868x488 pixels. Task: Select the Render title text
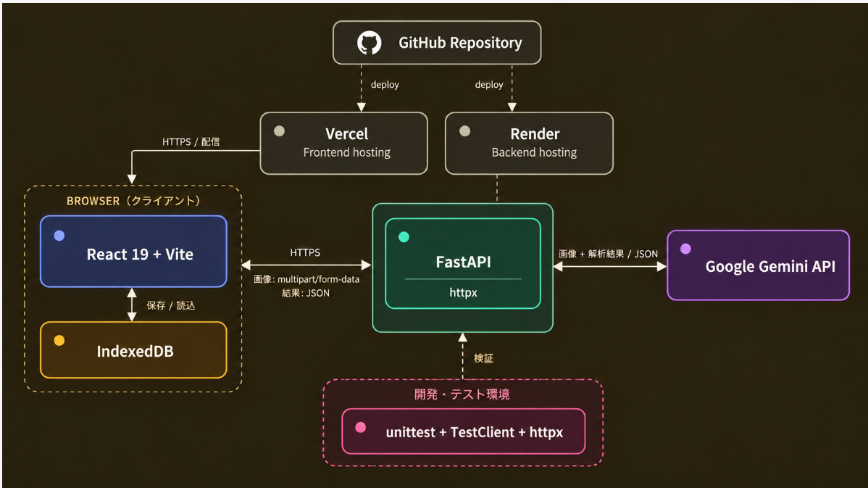[535, 134]
